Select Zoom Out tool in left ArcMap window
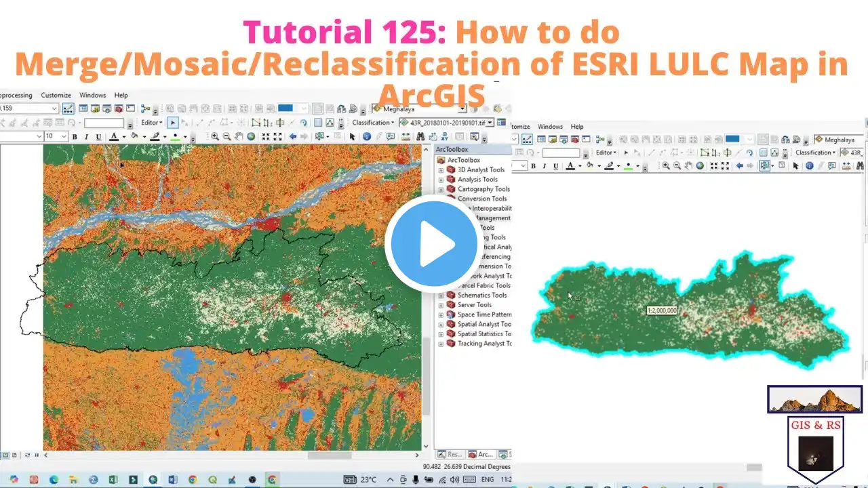Image resolution: width=868 pixels, height=488 pixels. pyautogui.click(x=226, y=136)
